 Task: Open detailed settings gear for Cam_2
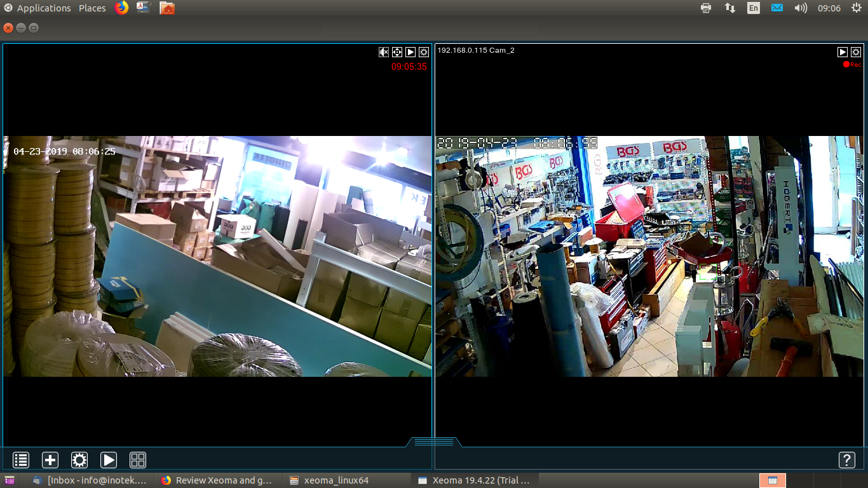(856, 52)
